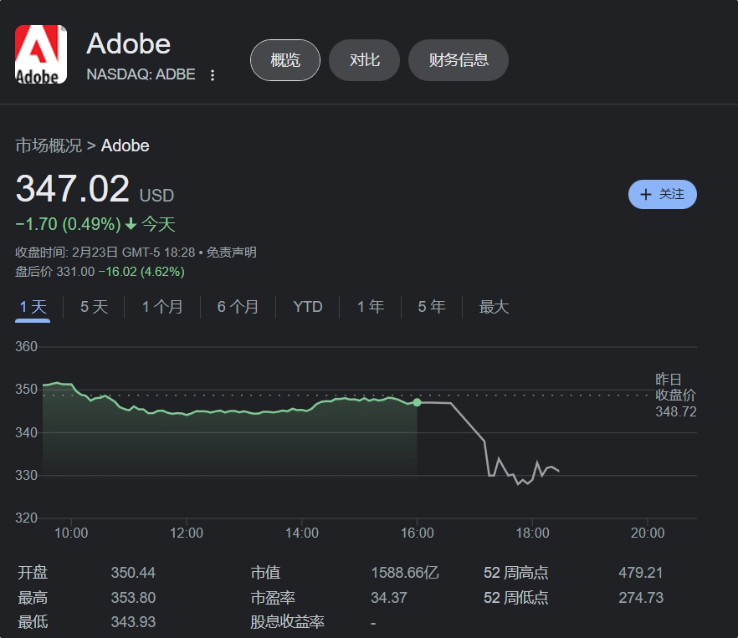The height and width of the screenshot is (638, 739).
Task: Select the 5 年 chart range
Action: tap(431, 307)
